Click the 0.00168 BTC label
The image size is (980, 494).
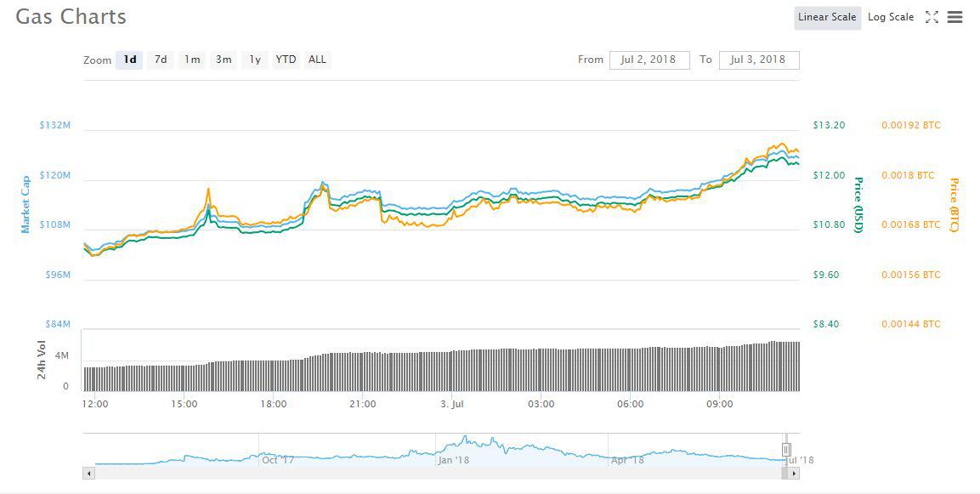point(910,224)
